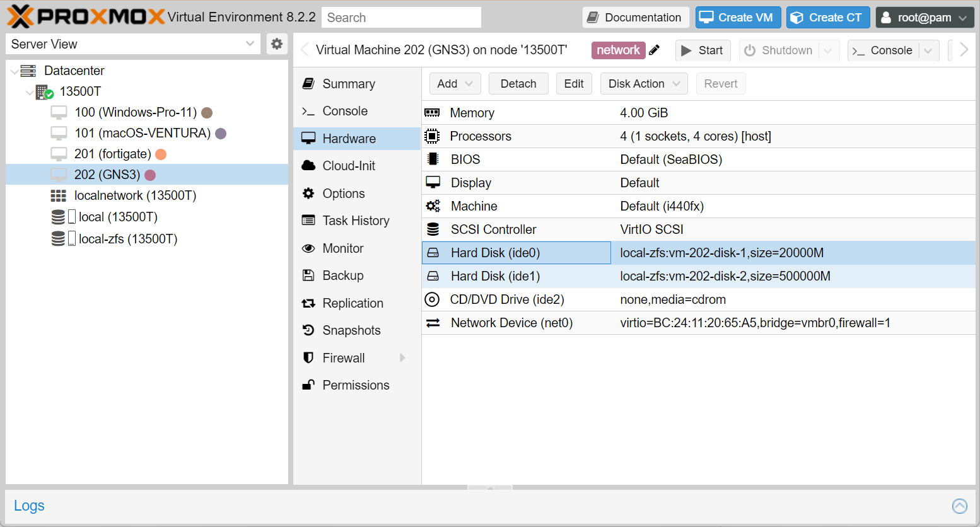This screenshot has height=527, width=980.
Task: Click the Create CT button
Action: tap(828, 17)
